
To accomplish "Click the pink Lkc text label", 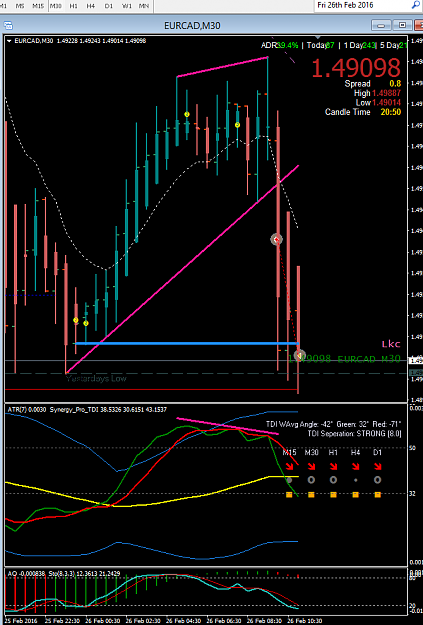I will coord(391,344).
